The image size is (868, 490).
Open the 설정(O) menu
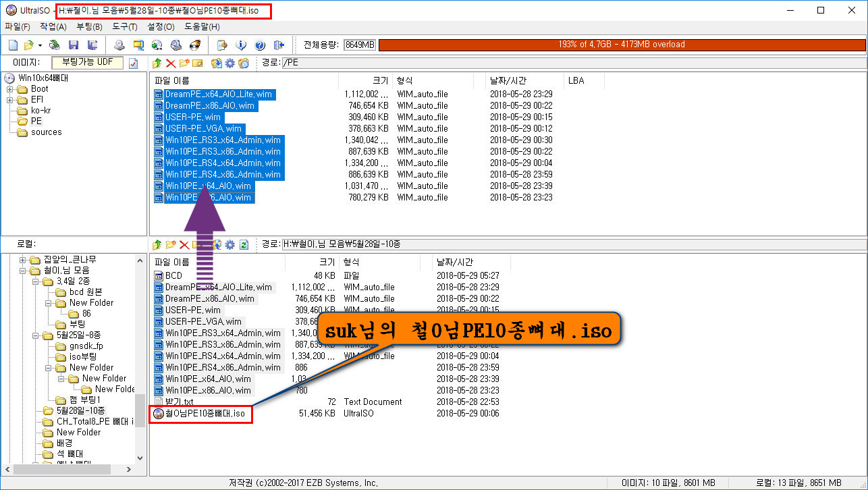[161, 27]
